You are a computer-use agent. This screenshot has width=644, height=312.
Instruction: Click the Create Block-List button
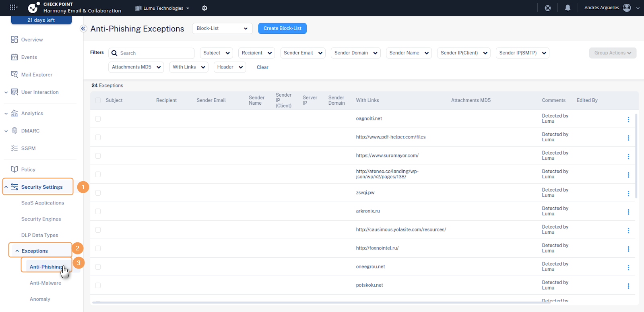point(282,29)
